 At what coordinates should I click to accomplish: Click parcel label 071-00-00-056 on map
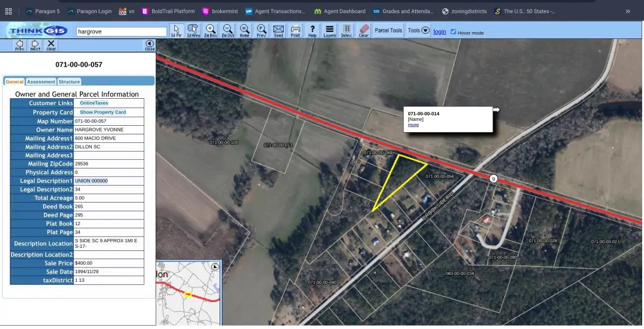(x=440, y=176)
